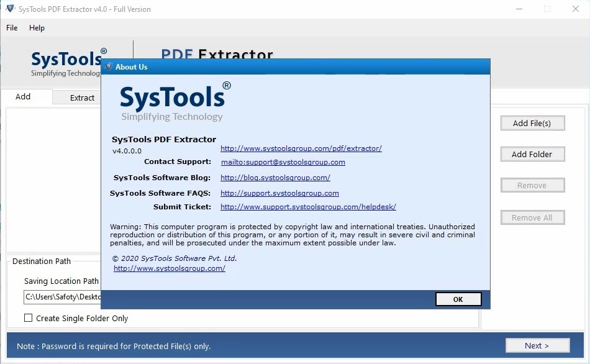
Task: Click the Destination Path group label
Action: [x=42, y=262]
